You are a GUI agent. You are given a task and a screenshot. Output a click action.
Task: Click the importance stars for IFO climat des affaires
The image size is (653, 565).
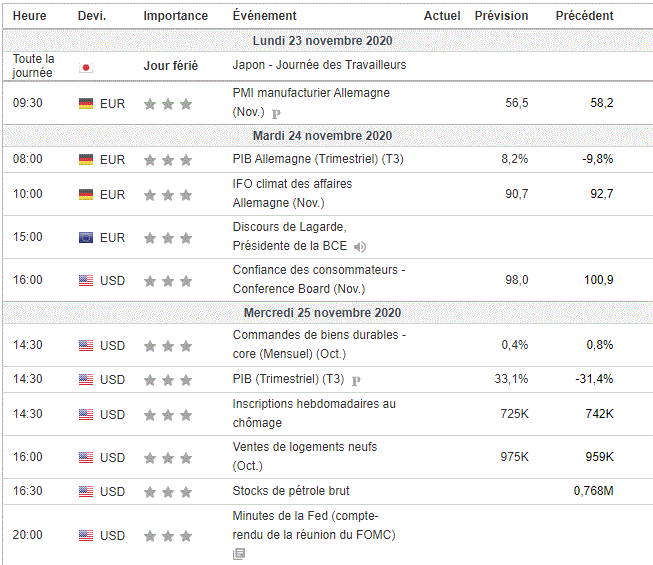click(167, 195)
